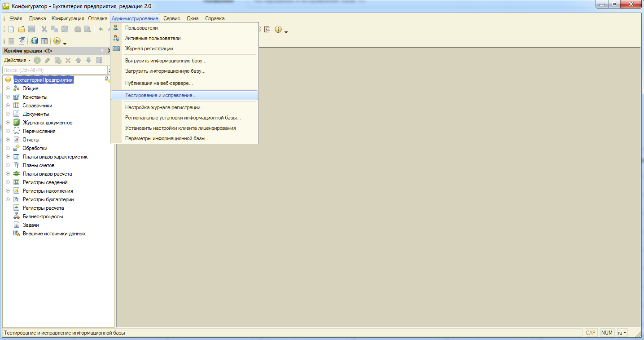
Task: Open dropdown arrow next to the play icon
Action: tap(65, 44)
